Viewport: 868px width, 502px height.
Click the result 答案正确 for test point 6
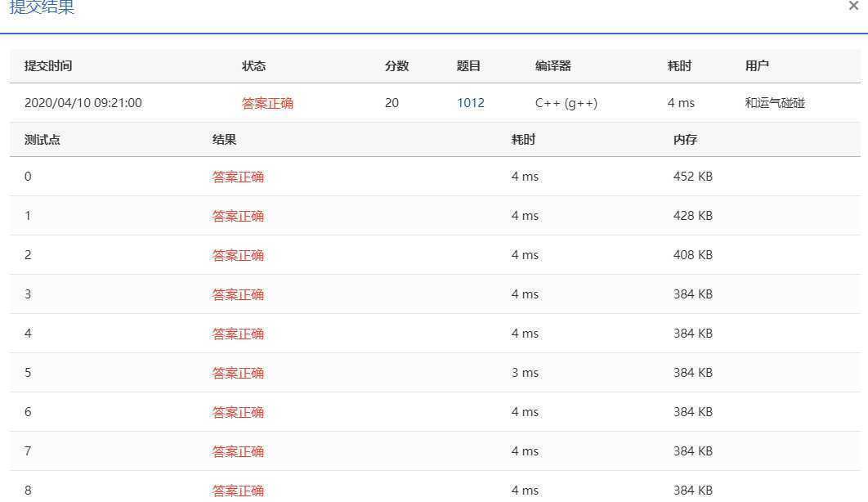pyautogui.click(x=238, y=412)
